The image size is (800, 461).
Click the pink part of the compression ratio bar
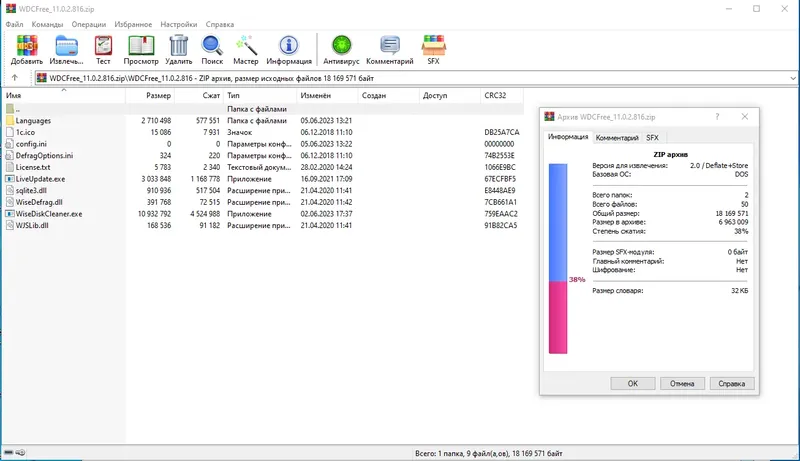(x=558, y=317)
